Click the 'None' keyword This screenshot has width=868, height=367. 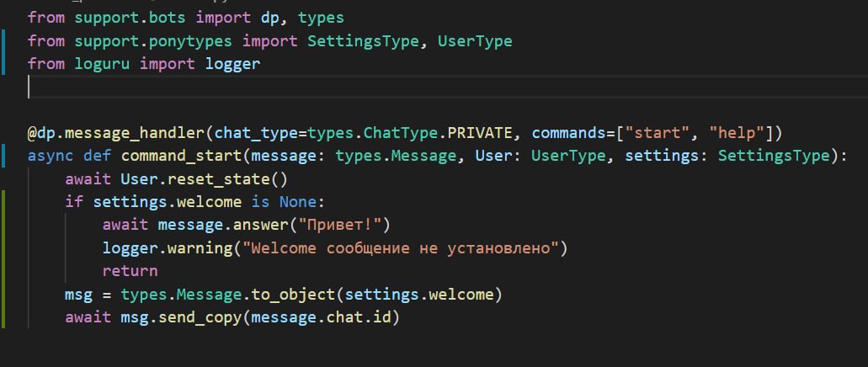click(297, 202)
